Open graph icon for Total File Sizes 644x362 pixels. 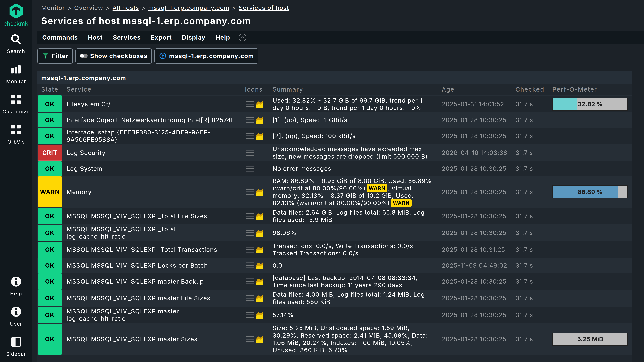coord(260,216)
